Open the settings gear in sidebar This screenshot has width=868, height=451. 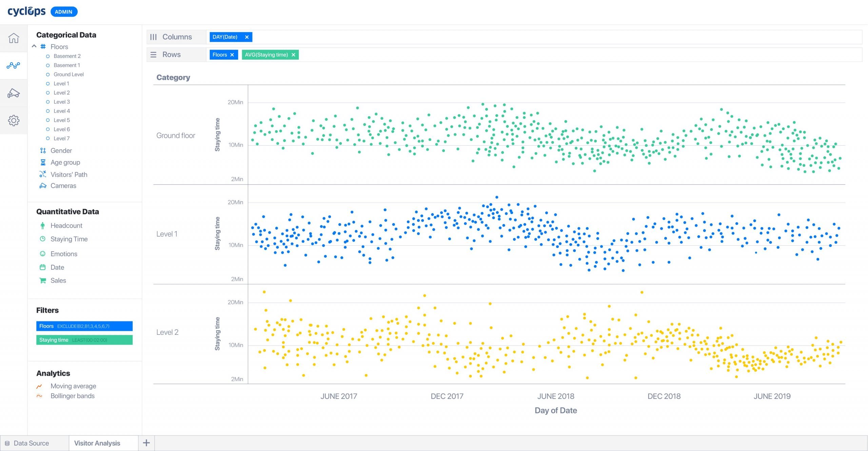14,120
